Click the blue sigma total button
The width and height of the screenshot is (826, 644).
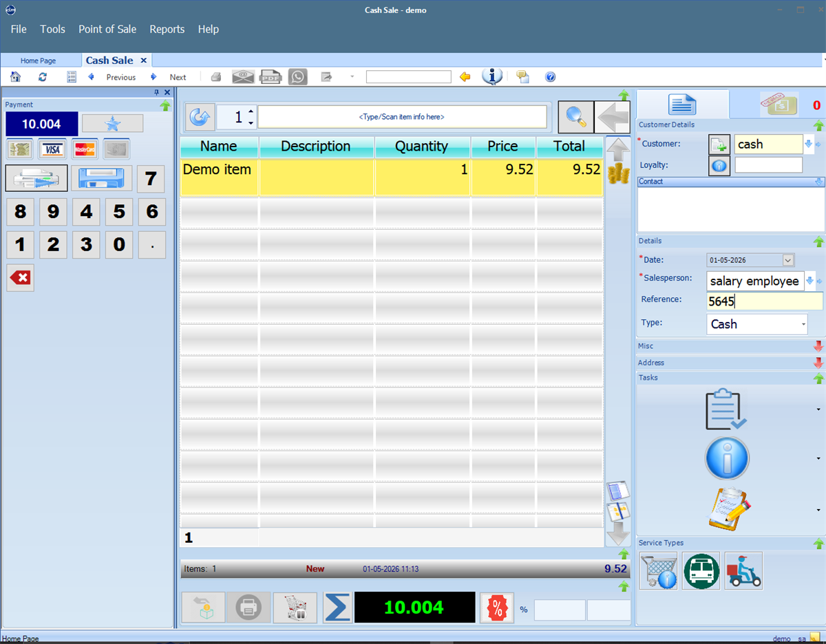point(337,608)
